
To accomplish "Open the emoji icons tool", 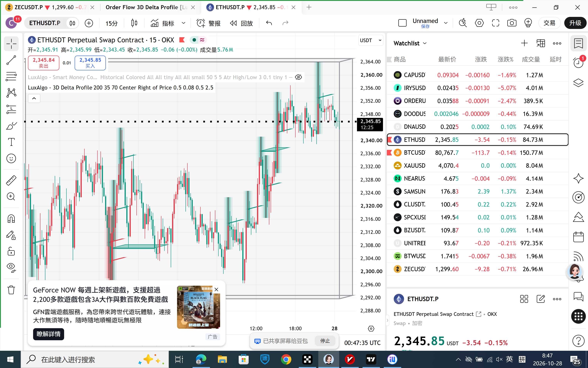I will pyautogui.click(x=11, y=159).
